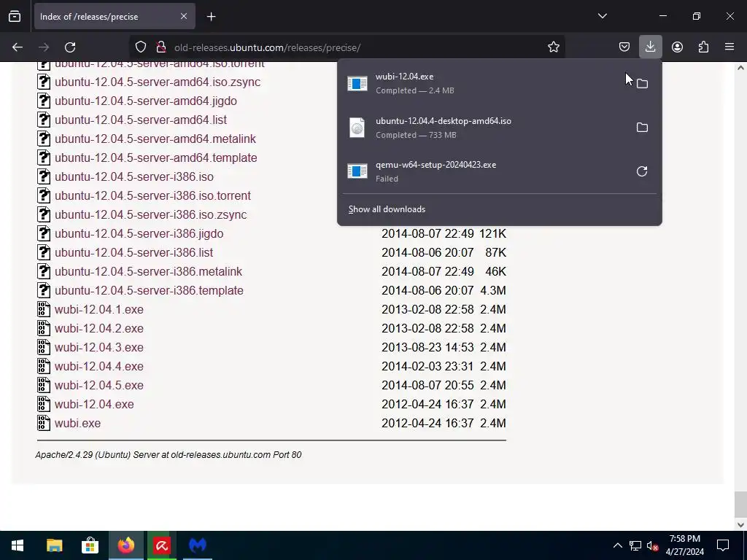Screen dimensions: 747x560
Task: Download wubi-12.04.5.exe
Action: tap(99, 385)
